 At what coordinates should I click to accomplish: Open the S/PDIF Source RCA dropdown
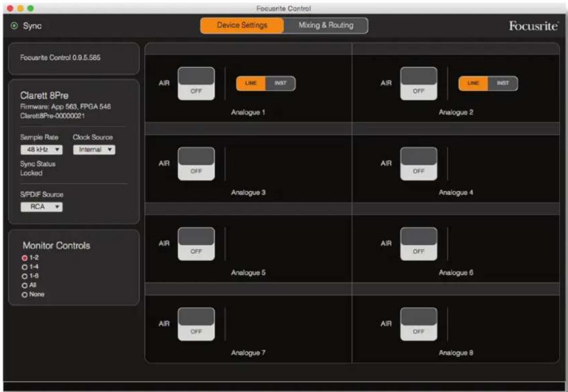[41, 207]
